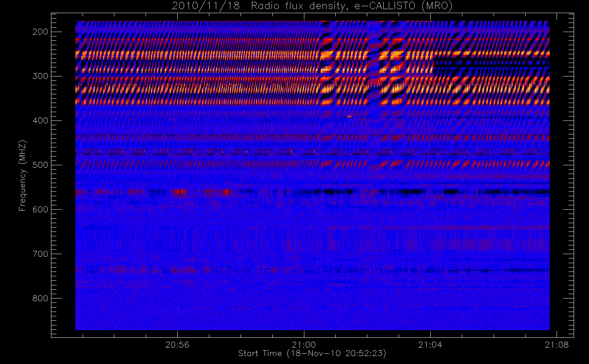
Task: Click the 300 frequency tick label
Action: (x=40, y=76)
